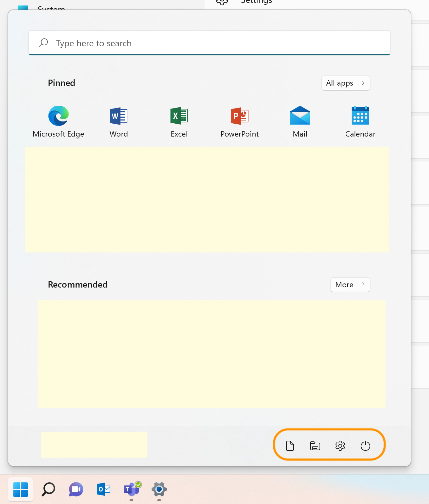Open Settings gear in Start menu footer
This screenshot has width=429, height=504.
[x=340, y=446]
